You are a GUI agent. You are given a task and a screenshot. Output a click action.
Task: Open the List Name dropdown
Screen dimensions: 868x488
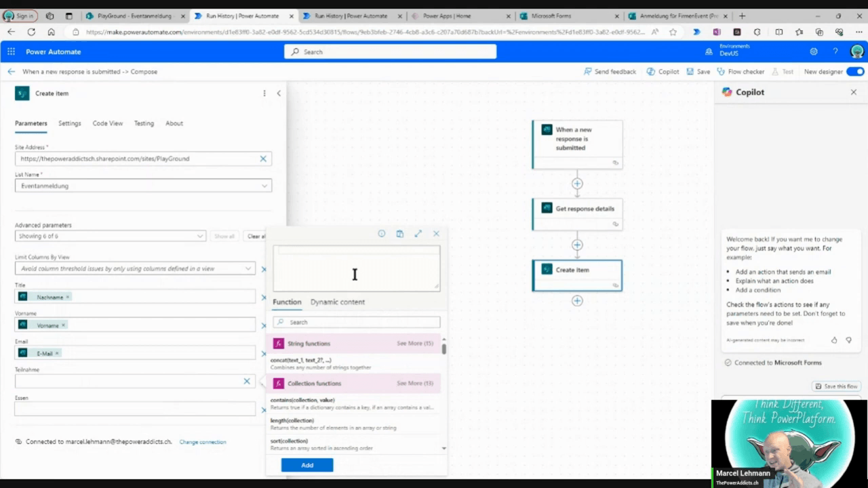pyautogui.click(x=143, y=186)
